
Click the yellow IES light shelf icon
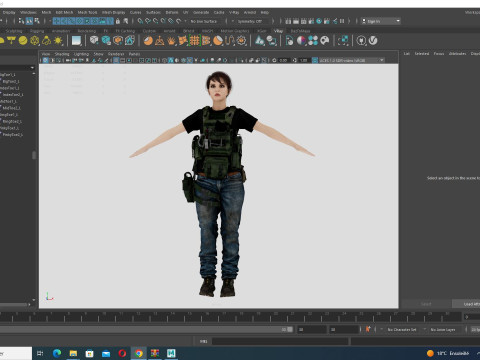point(46,41)
